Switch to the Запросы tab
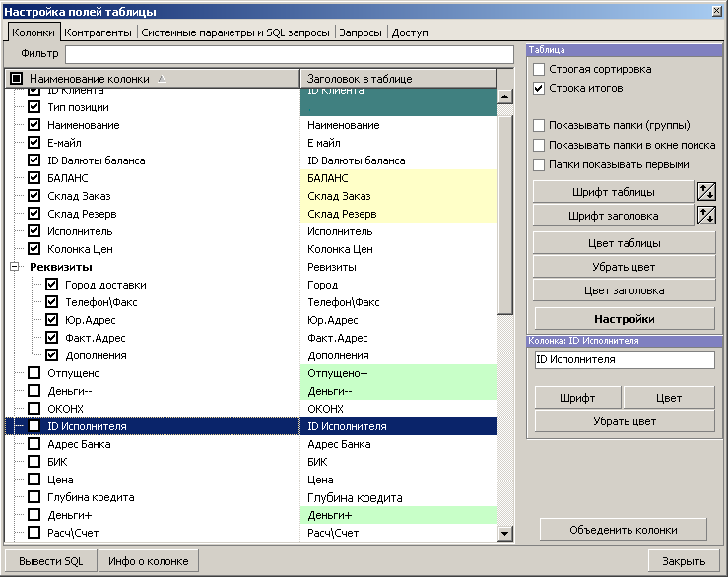728x577 pixels. (x=361, y=32)
